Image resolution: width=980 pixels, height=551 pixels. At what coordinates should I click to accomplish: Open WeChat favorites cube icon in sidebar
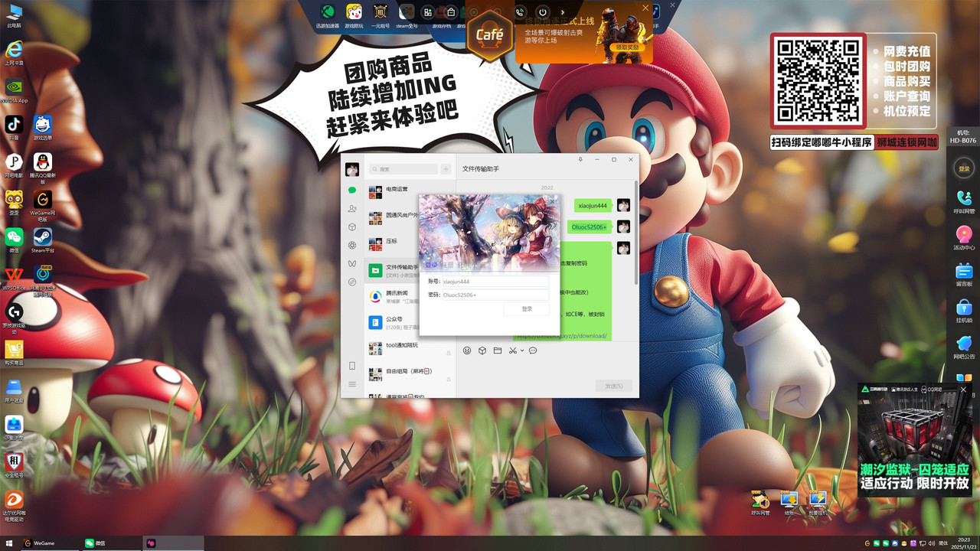tap(352, 227)
